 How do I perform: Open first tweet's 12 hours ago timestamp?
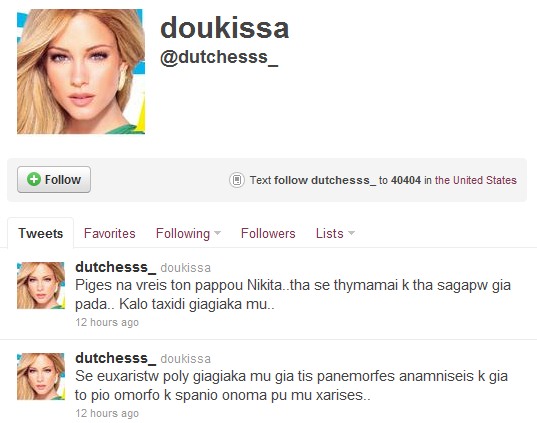click(x=107, y=322)
